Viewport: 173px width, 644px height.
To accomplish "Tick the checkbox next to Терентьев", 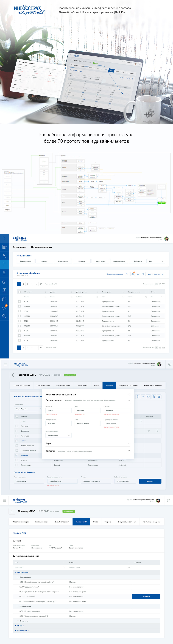I will click(17, 436).
